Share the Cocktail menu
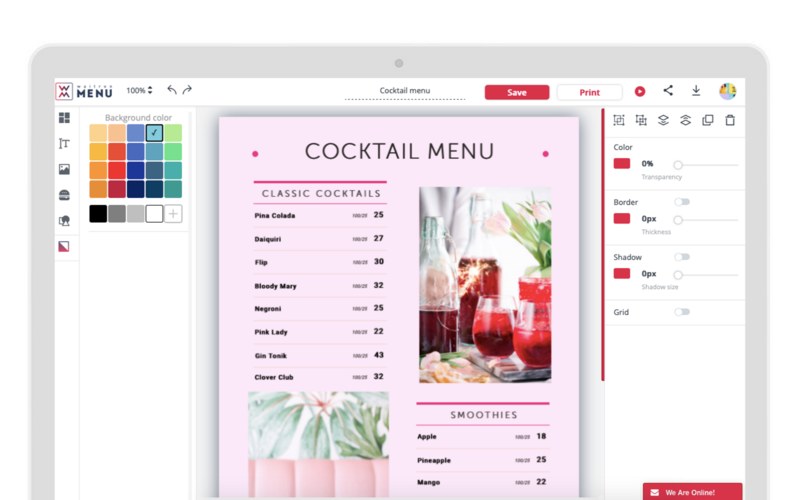The height and width of the screenshot is (500, 800). tap(668, 91)
